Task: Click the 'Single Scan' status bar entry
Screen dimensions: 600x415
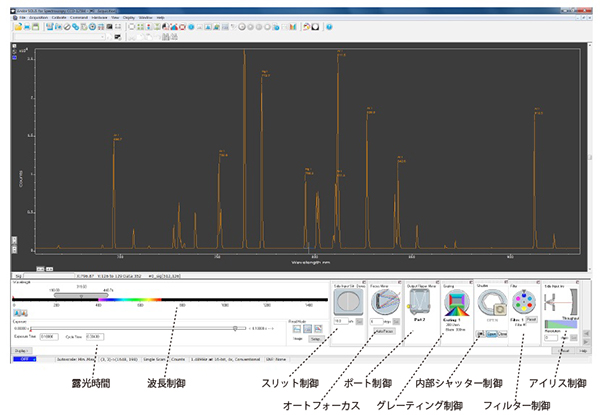Action: tap(154, 360)
